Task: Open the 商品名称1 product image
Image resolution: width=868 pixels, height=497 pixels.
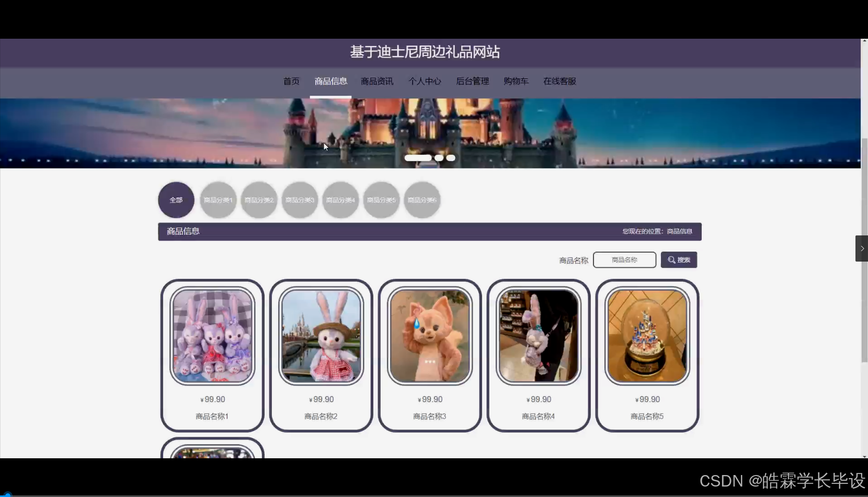Action: pyautogui.click(x=212, y=336)
